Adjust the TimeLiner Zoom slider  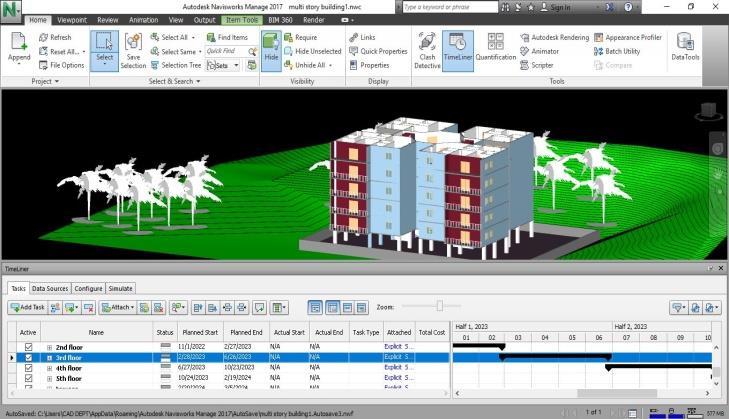(439, 306)
